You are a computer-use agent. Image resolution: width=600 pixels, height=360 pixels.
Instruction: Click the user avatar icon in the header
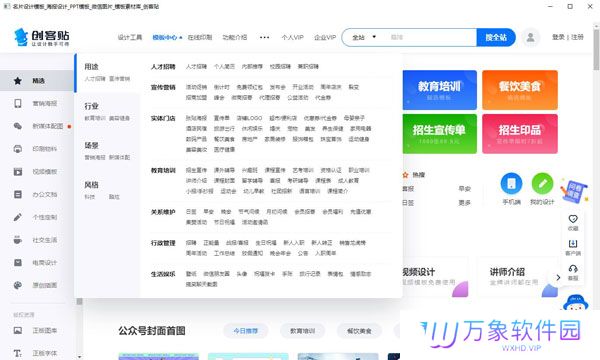point(530,37)
